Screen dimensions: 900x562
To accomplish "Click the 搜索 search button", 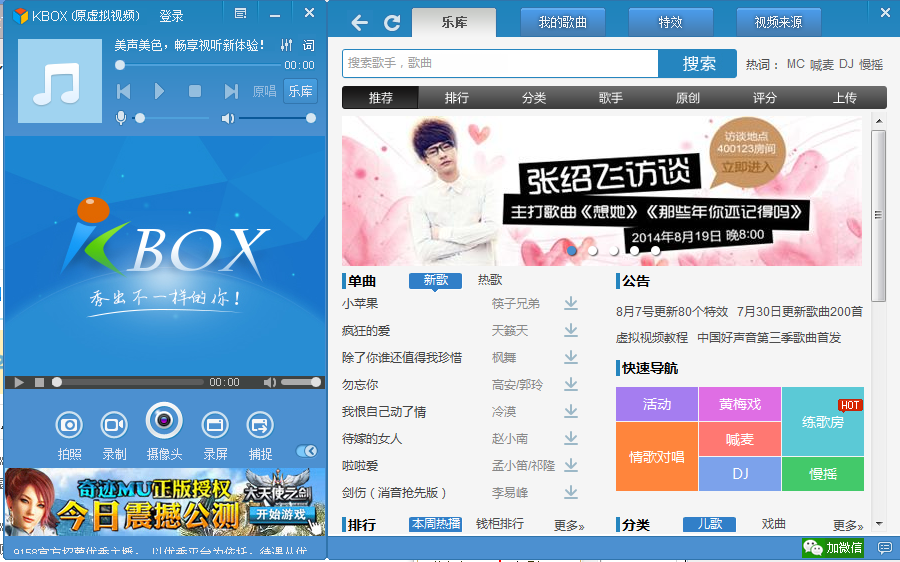I will point(698,63).
